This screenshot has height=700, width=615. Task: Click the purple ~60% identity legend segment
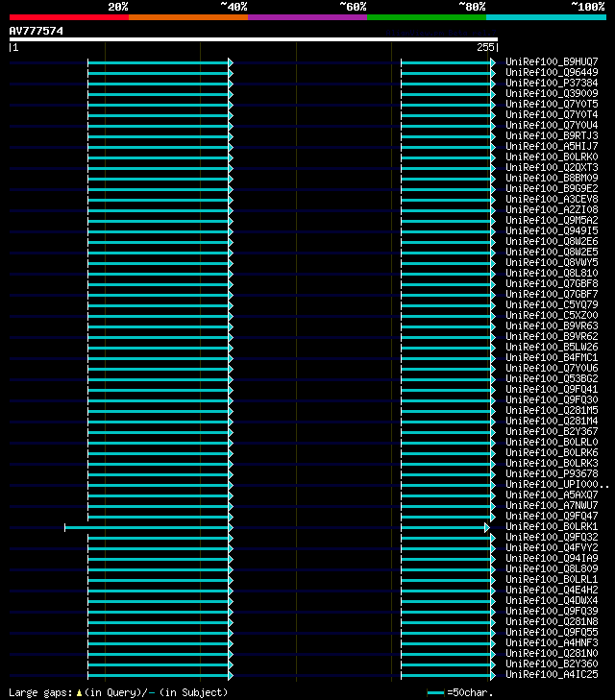(x=307, y=17)
